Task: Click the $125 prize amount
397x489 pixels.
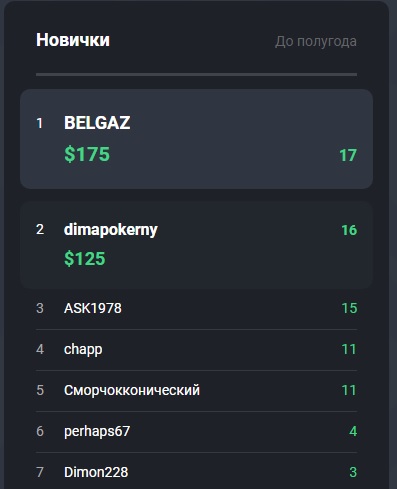Action: pyautogui.click(x=85, y=259)
